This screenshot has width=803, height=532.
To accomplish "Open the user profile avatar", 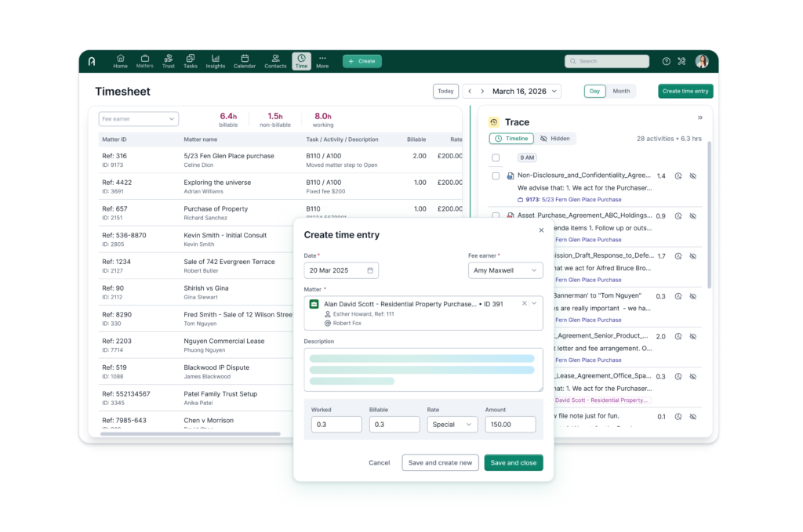I will (702, 61).
